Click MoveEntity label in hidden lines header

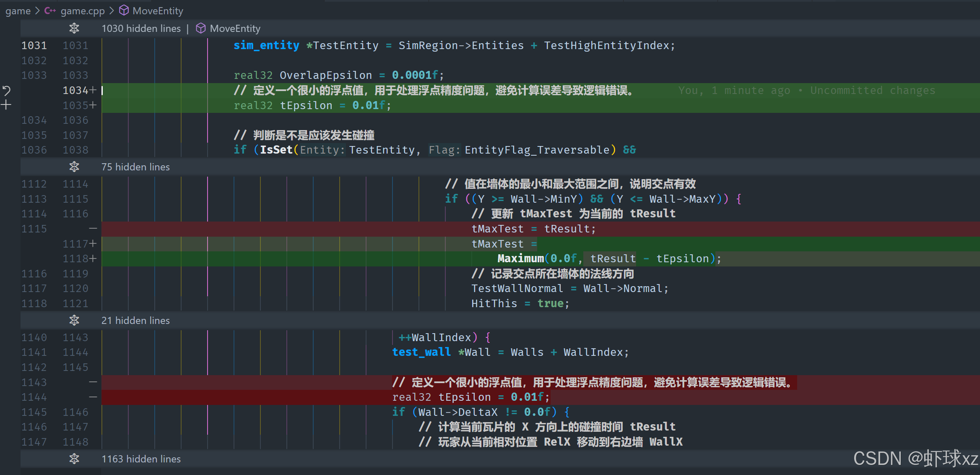tap(235, 29)
